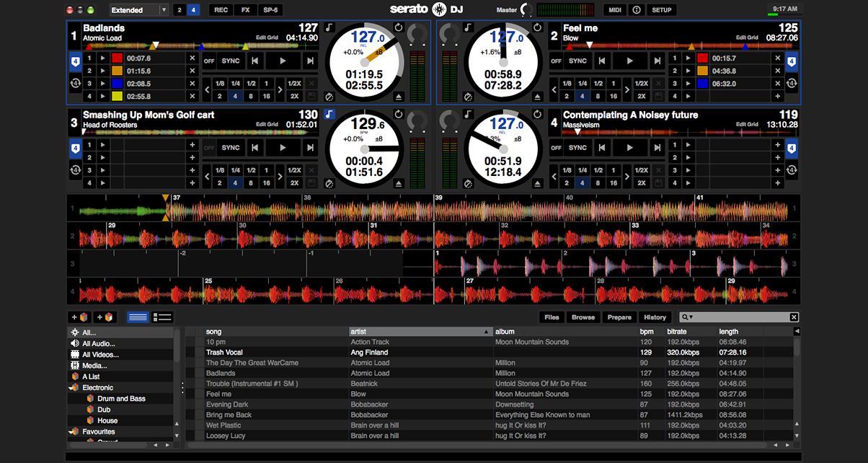The width and height of the screenshot is (868, 463).
Task: Save loop icon on deck 1
Action: 311,96
